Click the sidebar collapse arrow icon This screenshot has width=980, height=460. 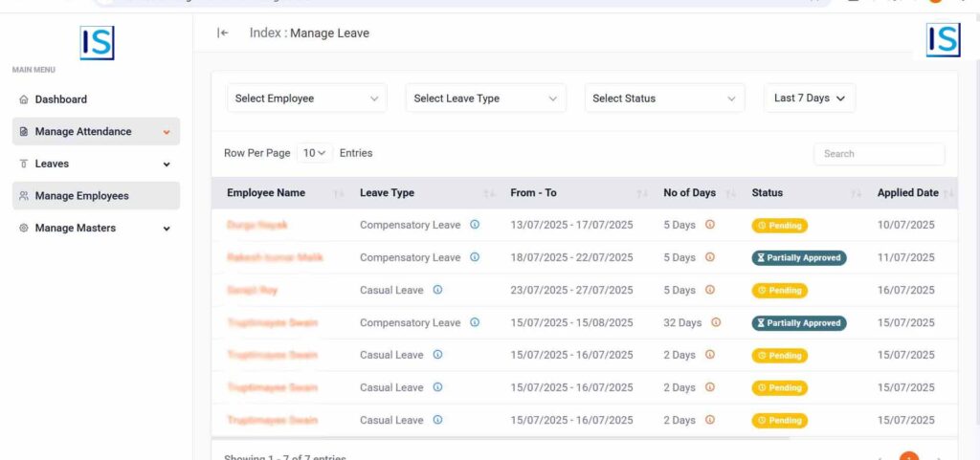[x=223, y=33]
